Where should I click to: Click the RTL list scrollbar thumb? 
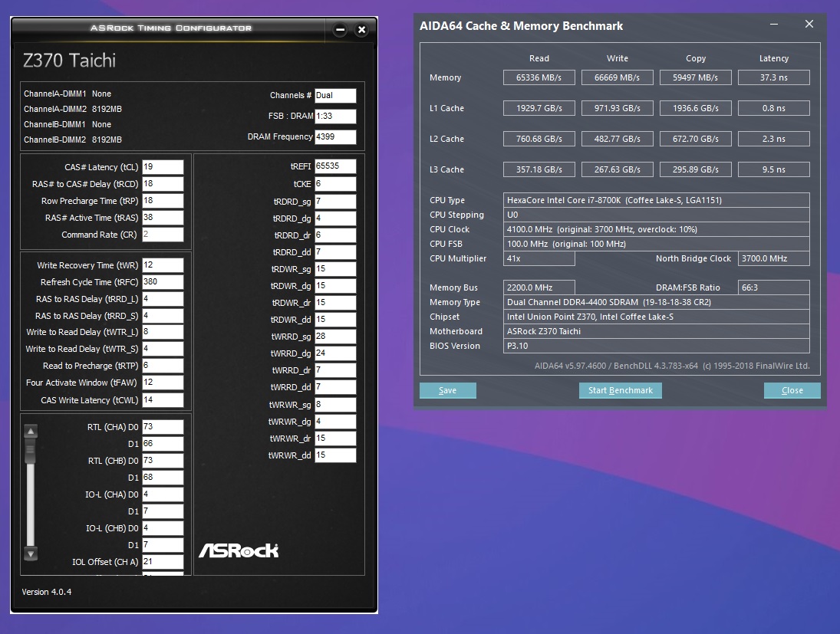(x=31, y=450)
